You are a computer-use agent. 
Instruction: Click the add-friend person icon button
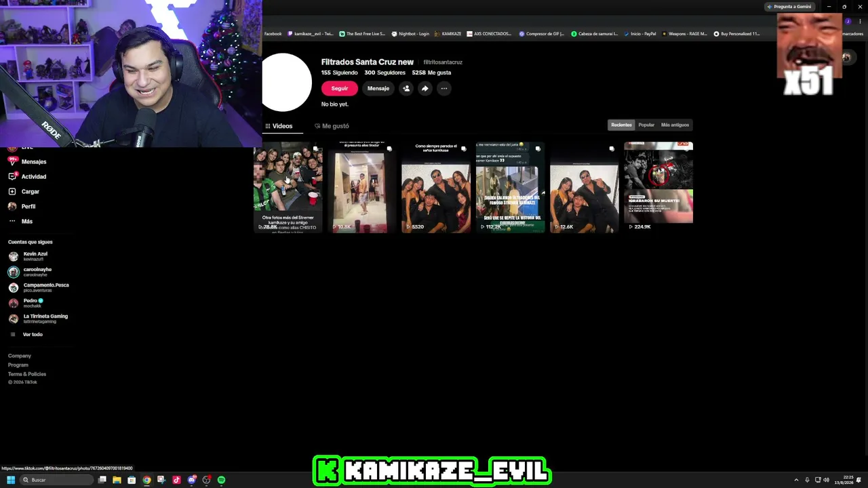(x=406, y=88)
